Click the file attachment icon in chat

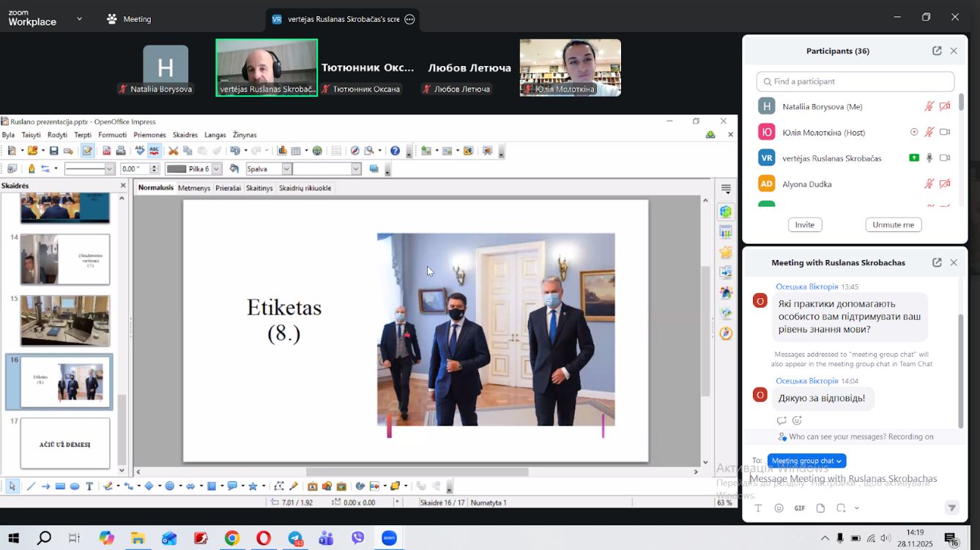pyautogui.click(x=820, y=508)
